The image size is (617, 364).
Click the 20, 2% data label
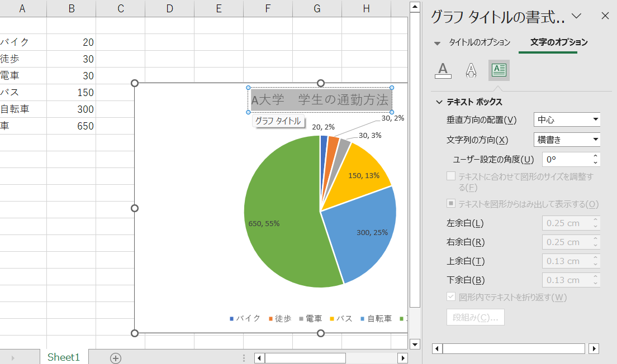pyautogui.click(x=324, y=127)
